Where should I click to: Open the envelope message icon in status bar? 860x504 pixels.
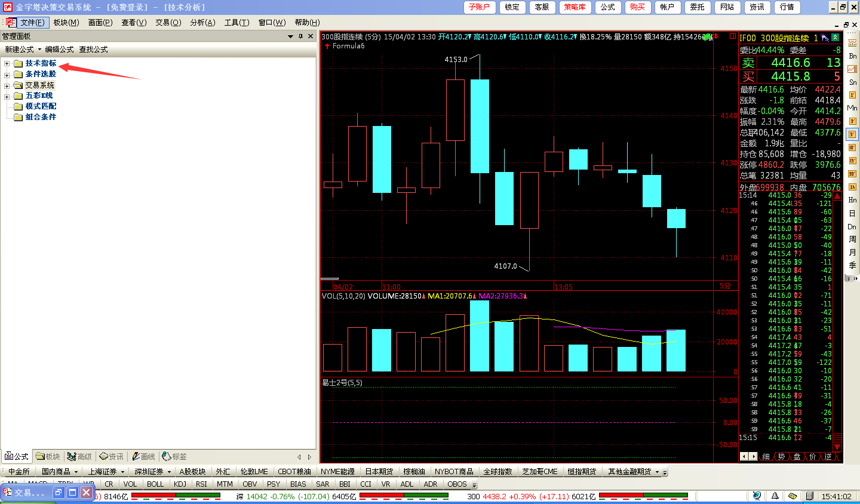(793, 496)
